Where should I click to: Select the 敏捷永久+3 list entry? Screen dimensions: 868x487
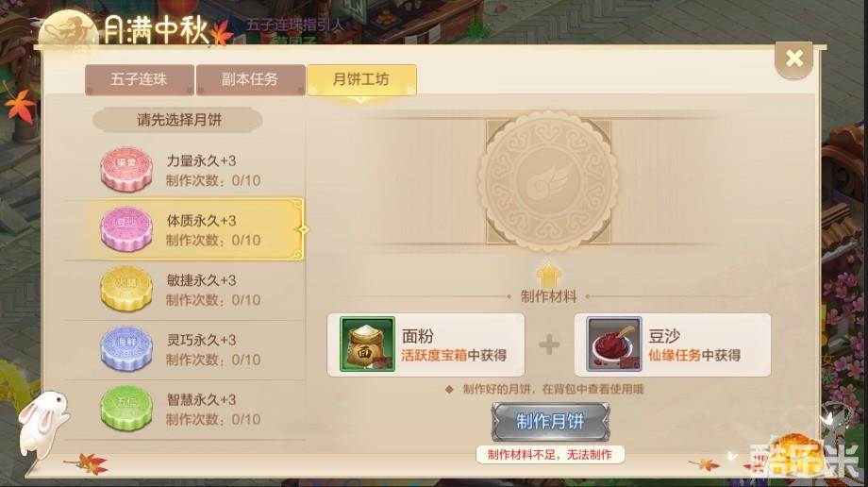(x=185, y=290)
